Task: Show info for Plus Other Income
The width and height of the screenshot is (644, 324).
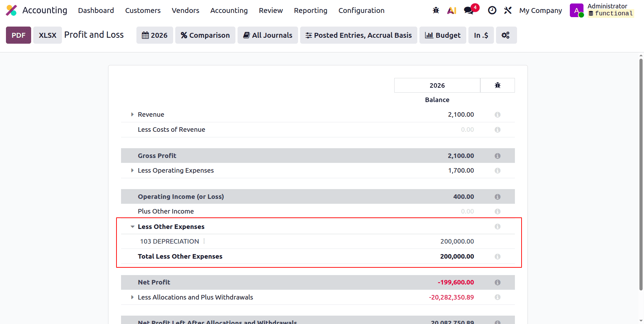Action: pyautogui.click(x=497, y=211)
